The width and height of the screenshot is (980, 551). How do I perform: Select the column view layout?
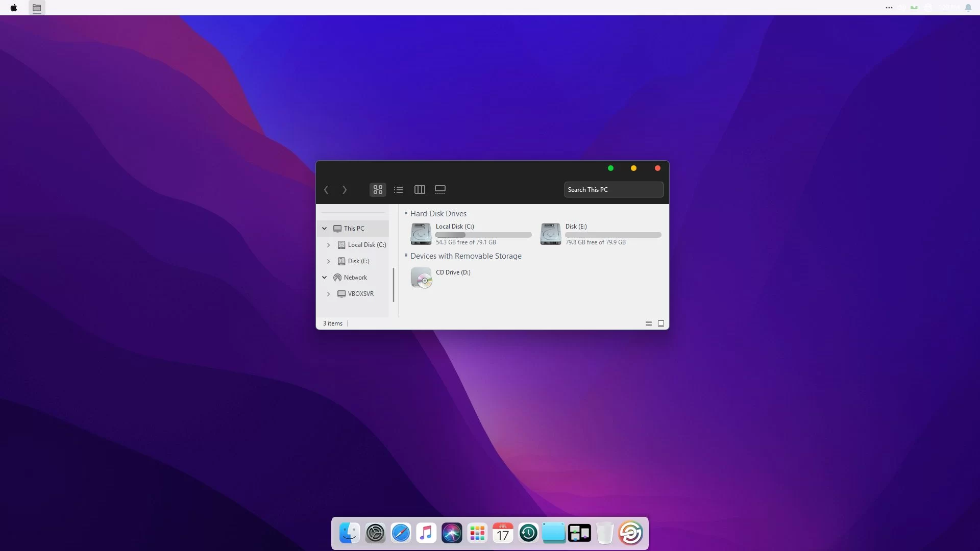coord(420,190)
